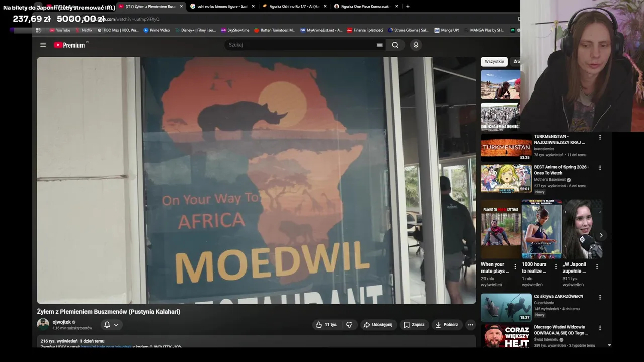The width and height of the screenshot is (644, 362).
Task: Open ojwojtek channel avatar
Action: click(43, 324)
